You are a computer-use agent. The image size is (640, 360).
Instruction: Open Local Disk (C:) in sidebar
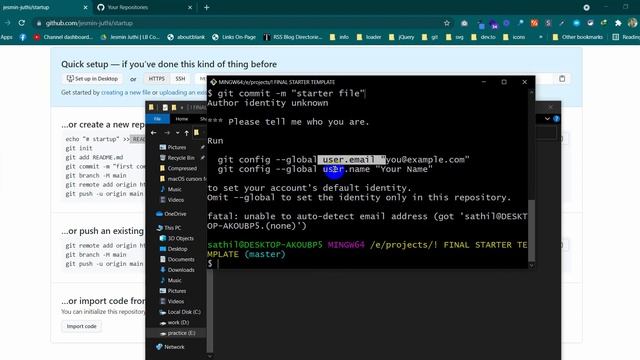tap(180, 312)
